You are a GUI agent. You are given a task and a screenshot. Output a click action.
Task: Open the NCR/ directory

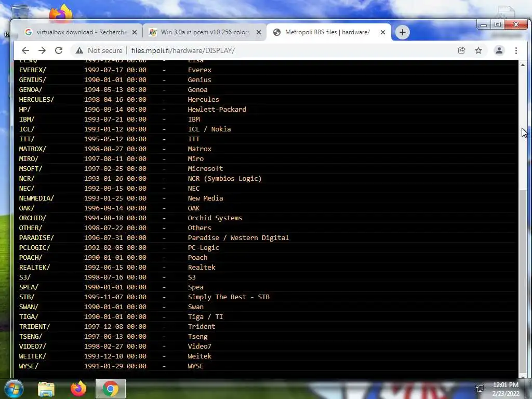(x=26, y=179)
